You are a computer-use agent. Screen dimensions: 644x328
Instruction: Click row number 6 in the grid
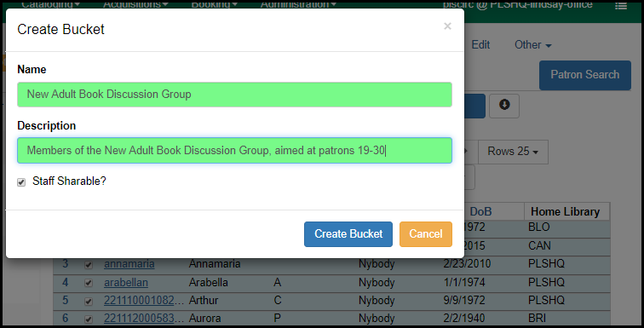pos(66,318)
